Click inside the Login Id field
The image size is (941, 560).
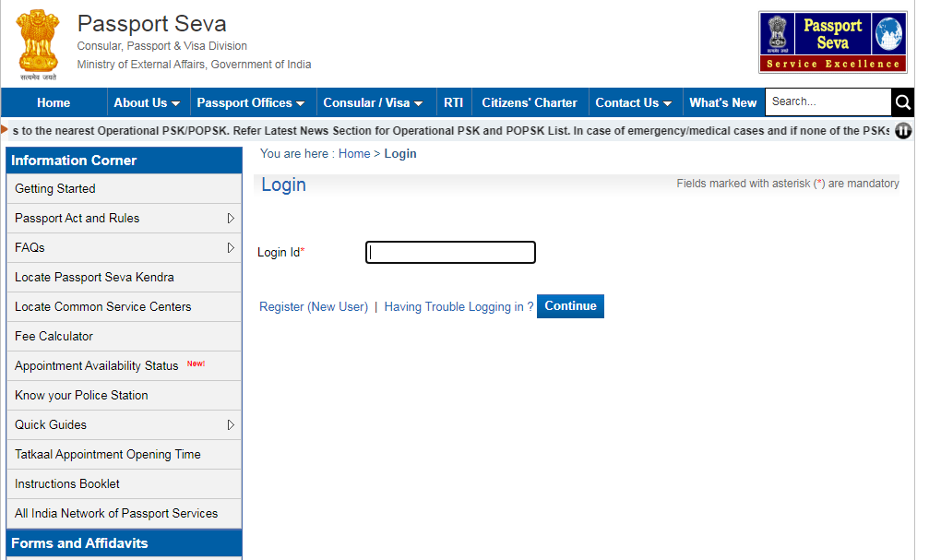tap(449, 252)
